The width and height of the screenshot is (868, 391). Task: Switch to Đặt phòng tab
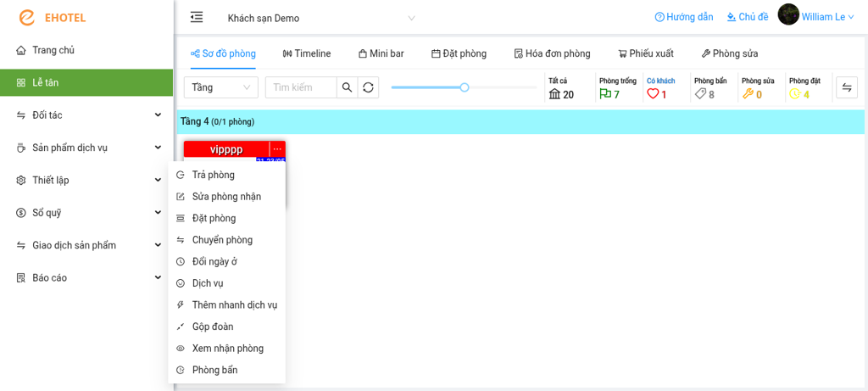pos(459,53)
